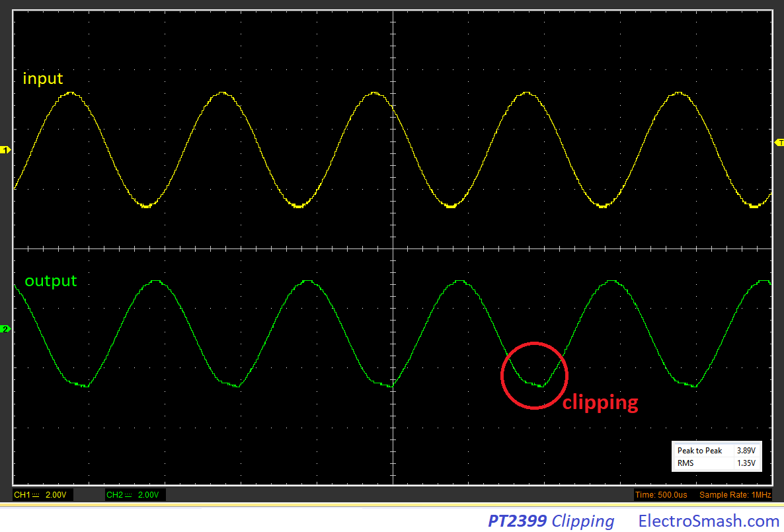Click the CH1 2.00V scale indicator
The height and width of the screenshot is (532, 784).
click(x=43, y=495)
